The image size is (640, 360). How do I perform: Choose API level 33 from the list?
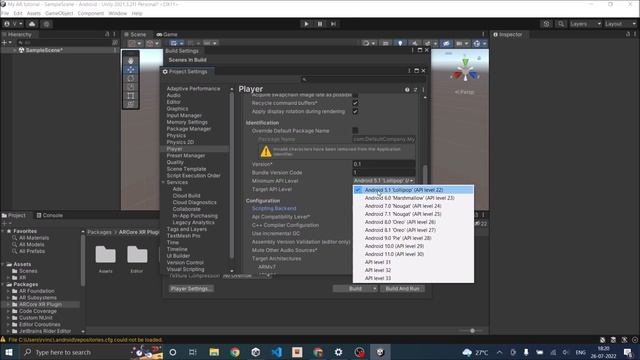pyautogui.click(x=413, y=278)
